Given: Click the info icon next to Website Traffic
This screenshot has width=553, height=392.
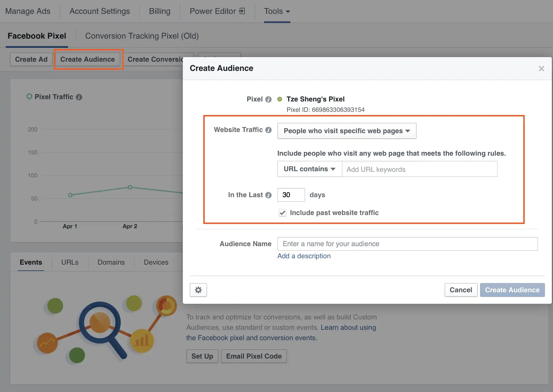Looking at the screenshot, I should tap(268, 130).
